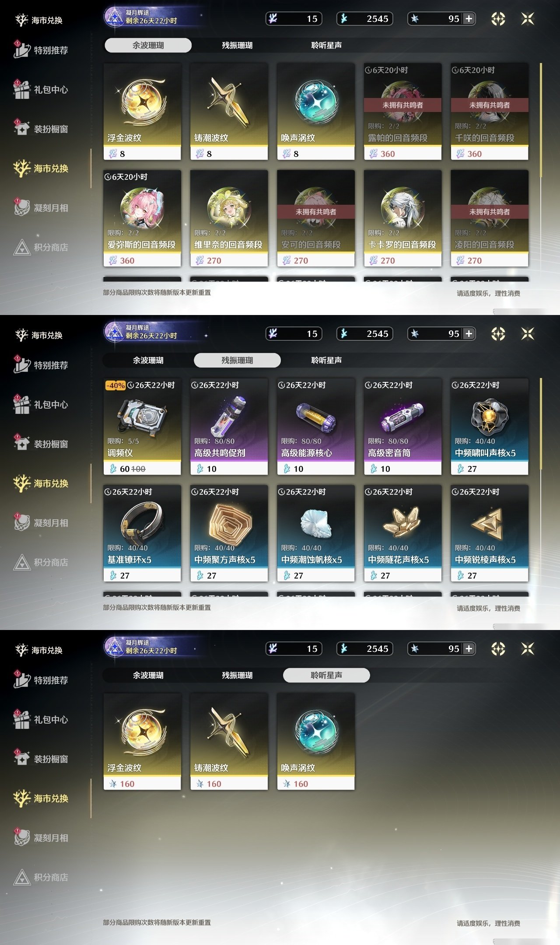The height and width of the screenshot is (945, 560).
Task: Open the 爱弥斯的回音频段 item
Action: tap(142, 218)
